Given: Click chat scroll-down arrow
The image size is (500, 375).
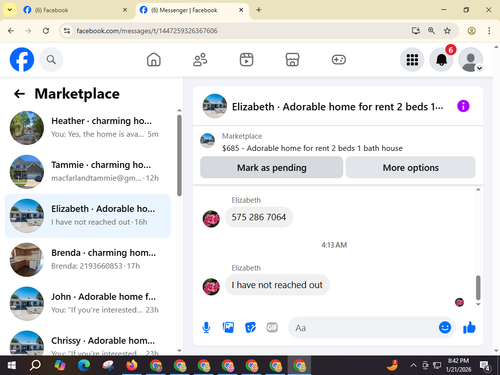Looking at the screenshot, I should click(x=478, y=304).
